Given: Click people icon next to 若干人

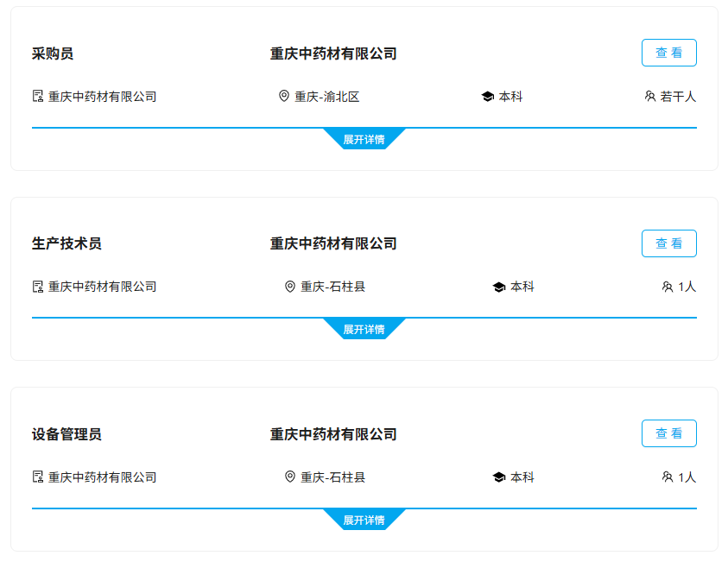Looking at the screenshot, I should coord(650,96).
